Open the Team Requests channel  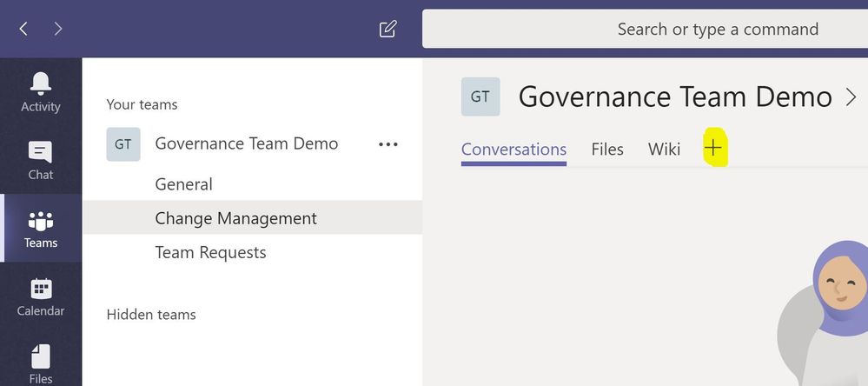(x=210, y=253)
